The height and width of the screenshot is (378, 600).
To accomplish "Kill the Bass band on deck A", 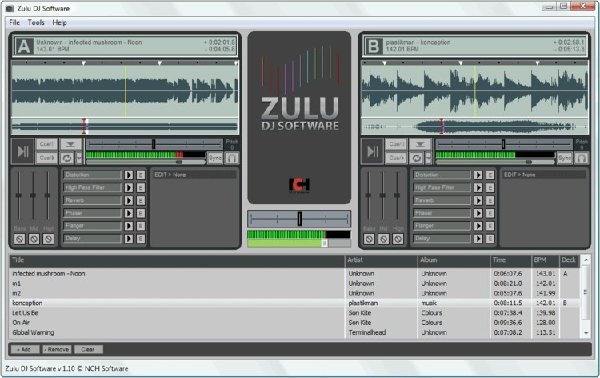I will pos(20,239).
